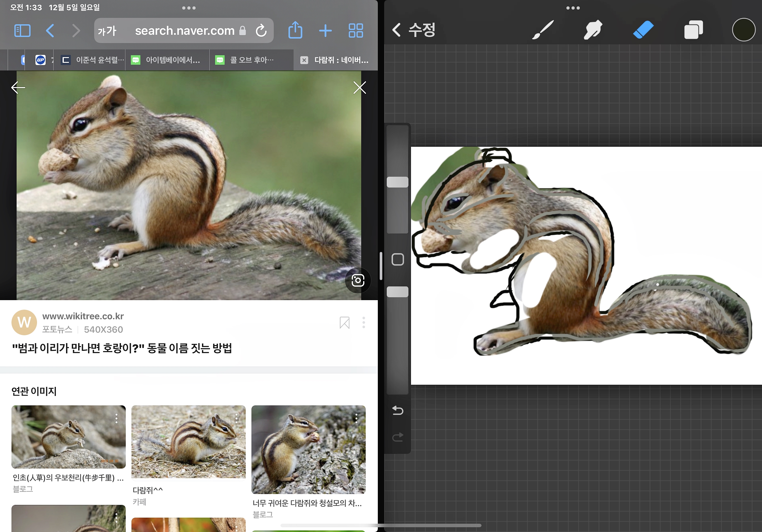
Task: Switch to the 콜 오브 후아 tab
Action: tap(251, 60)
